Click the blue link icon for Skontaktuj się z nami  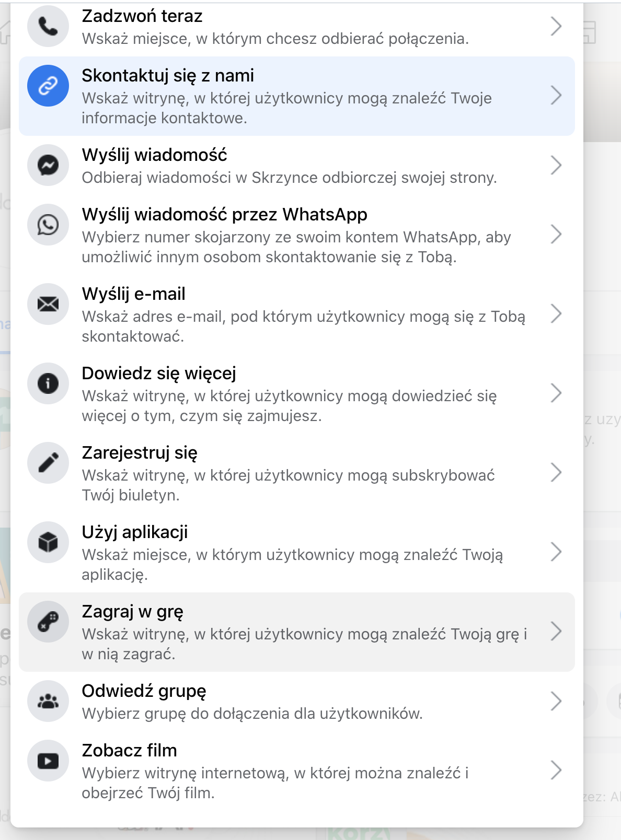48,86
